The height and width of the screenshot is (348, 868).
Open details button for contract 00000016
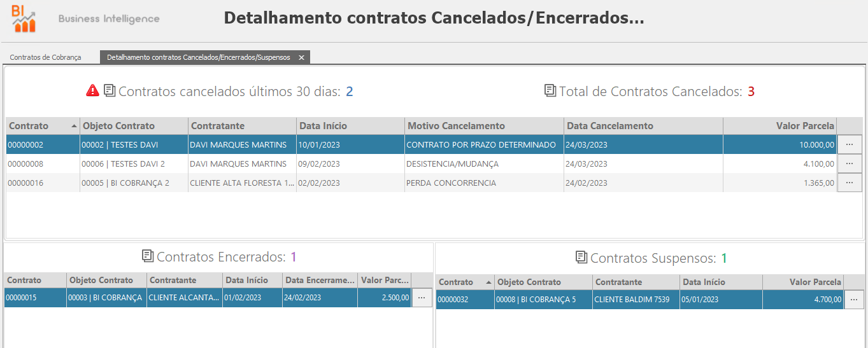(849, 183)
